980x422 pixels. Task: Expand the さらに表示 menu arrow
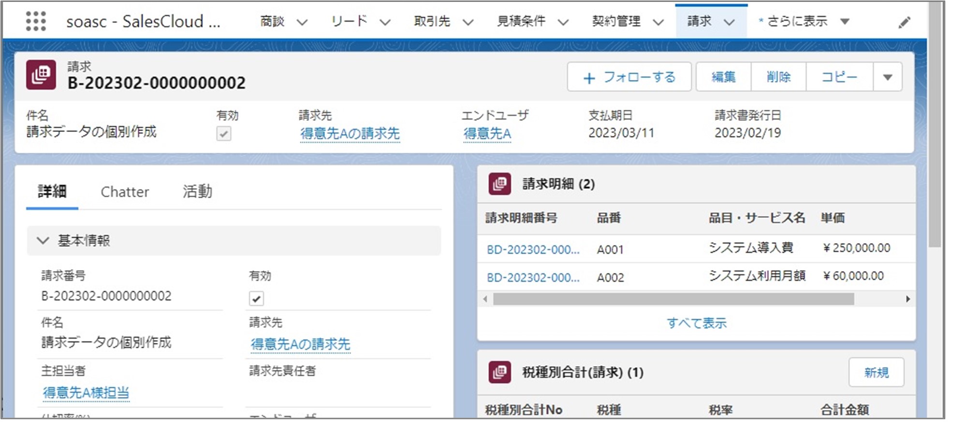pos(845,22)
